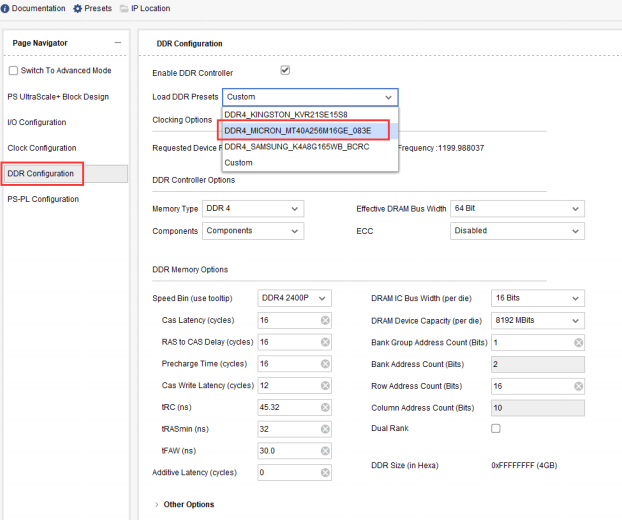Go to DDR Configuration page
The width and height of the screenshot is (622, 520).
click(65, 174)
